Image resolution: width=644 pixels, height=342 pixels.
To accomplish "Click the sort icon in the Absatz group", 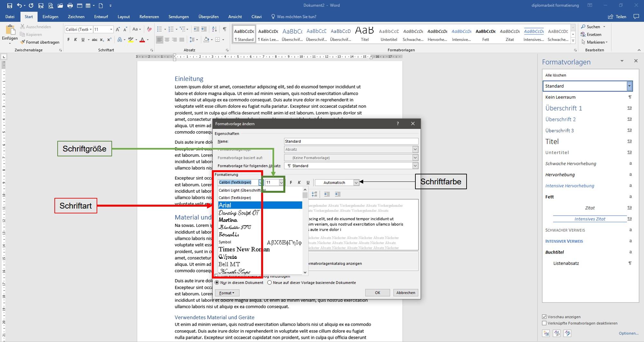I will [x=214, y=29].
